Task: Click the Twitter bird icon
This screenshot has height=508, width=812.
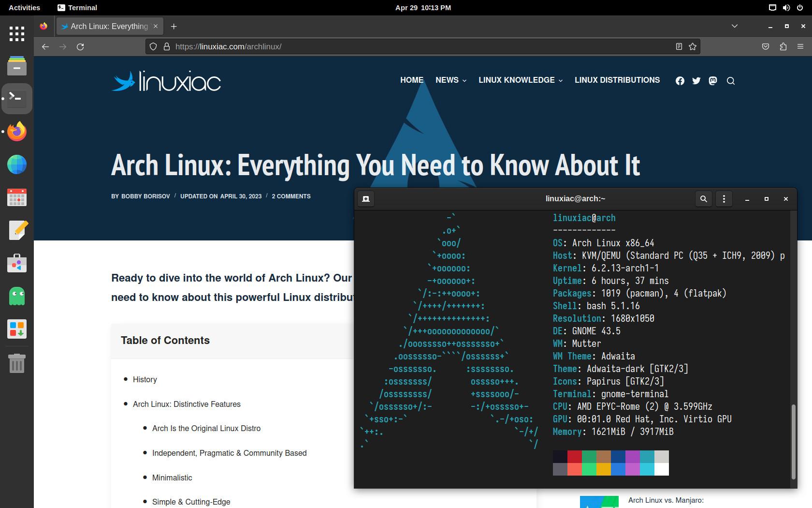Action: (x=696, y=81)
